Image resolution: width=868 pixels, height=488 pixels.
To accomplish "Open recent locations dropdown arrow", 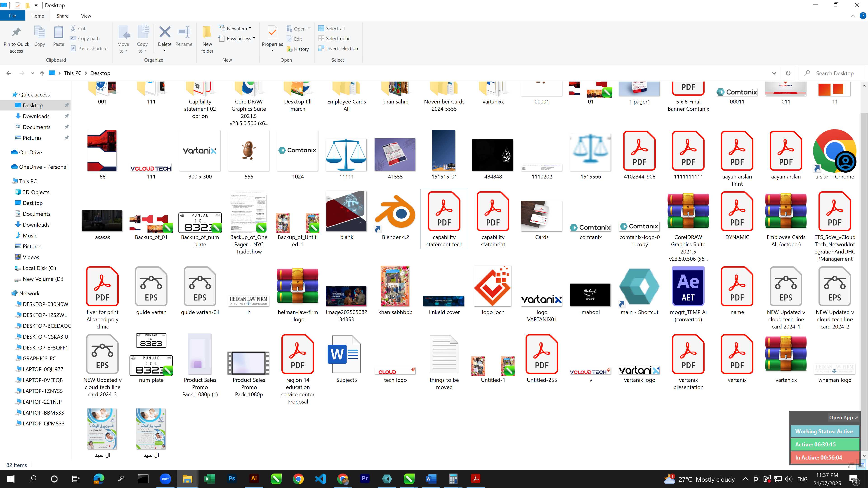I will coord(33,73).
